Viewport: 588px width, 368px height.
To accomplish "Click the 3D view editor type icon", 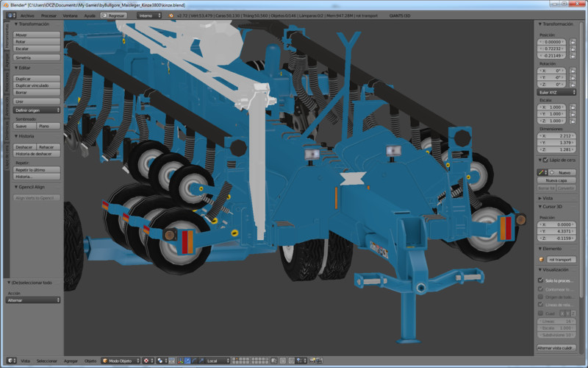I will point(10,361).
